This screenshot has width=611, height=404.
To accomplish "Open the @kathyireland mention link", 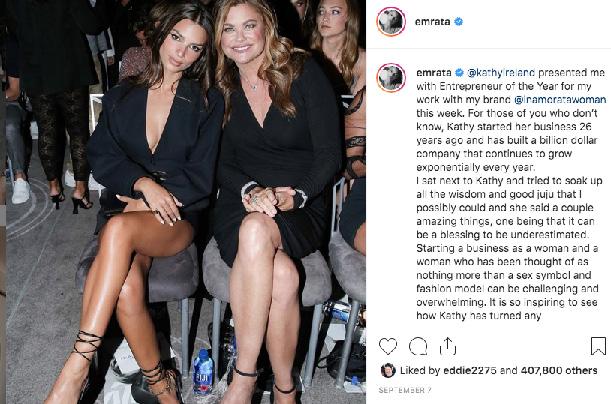I will tap(501, 73).
